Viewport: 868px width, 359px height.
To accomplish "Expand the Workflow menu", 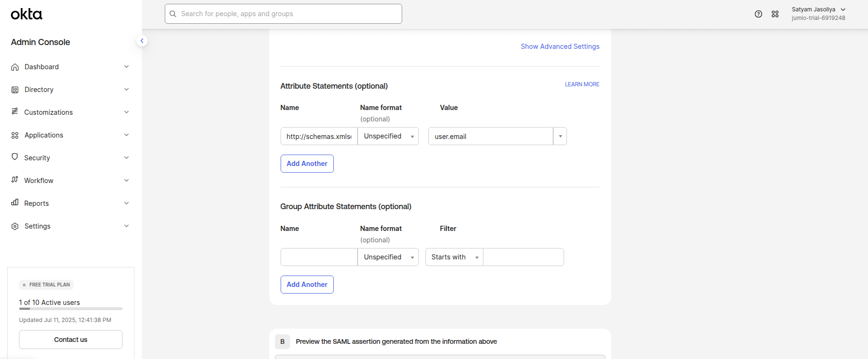I will [x=126, y=181].
